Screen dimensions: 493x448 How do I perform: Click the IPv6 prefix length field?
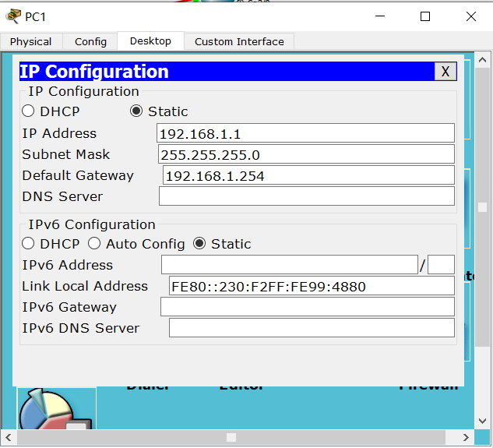(441, 265)
